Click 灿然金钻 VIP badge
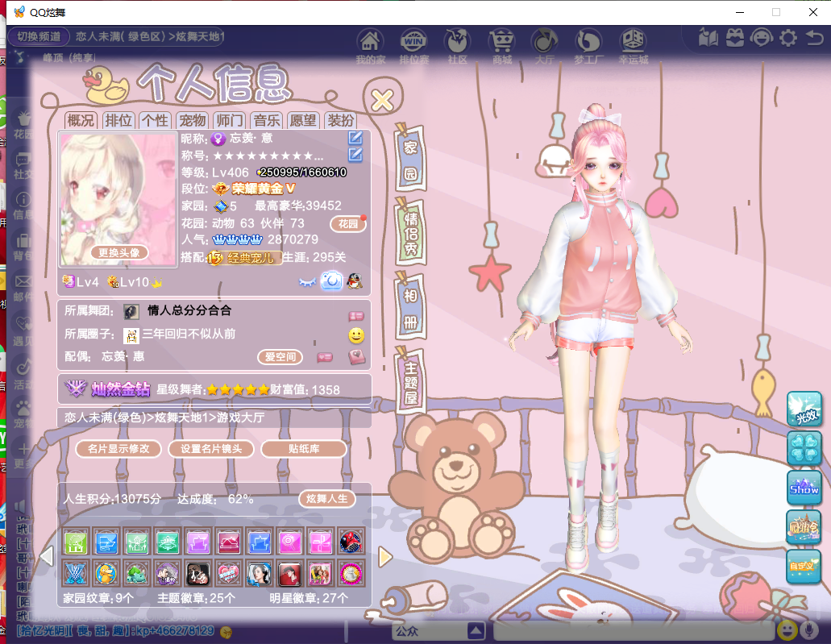831x644 pixels. coord(107,389)
